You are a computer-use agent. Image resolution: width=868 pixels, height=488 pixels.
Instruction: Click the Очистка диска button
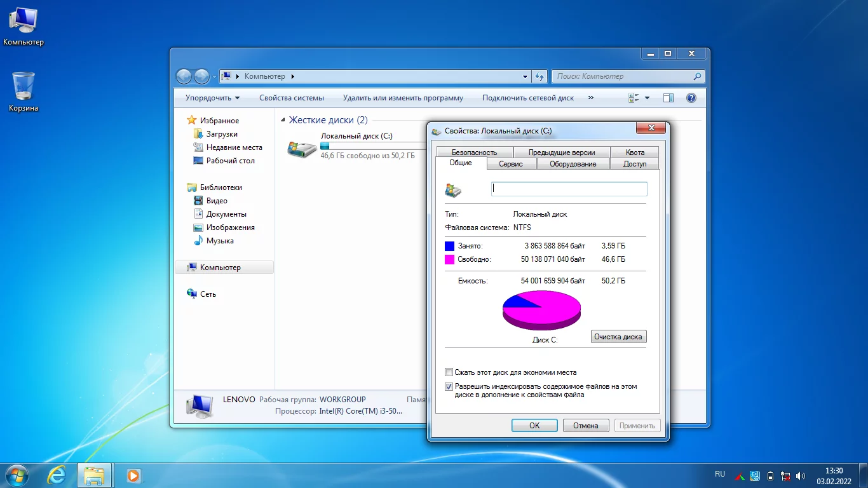618,337
